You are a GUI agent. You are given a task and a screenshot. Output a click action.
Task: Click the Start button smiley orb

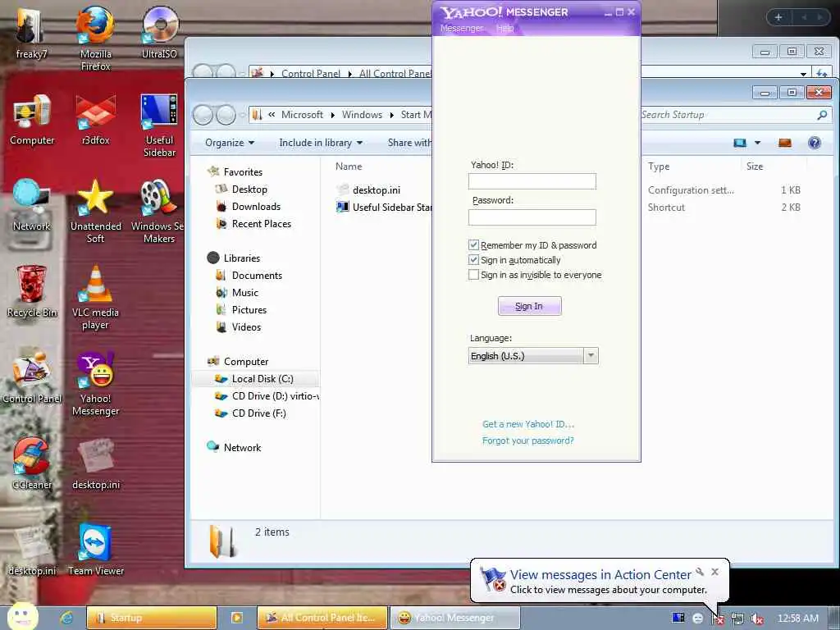click(x=22, y=616)
